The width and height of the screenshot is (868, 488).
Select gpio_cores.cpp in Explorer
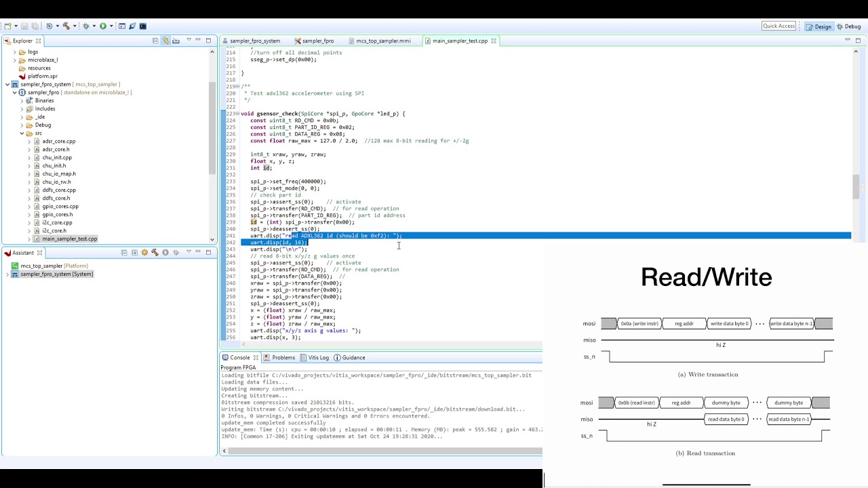pyautogui.click(x=60, y=207)
